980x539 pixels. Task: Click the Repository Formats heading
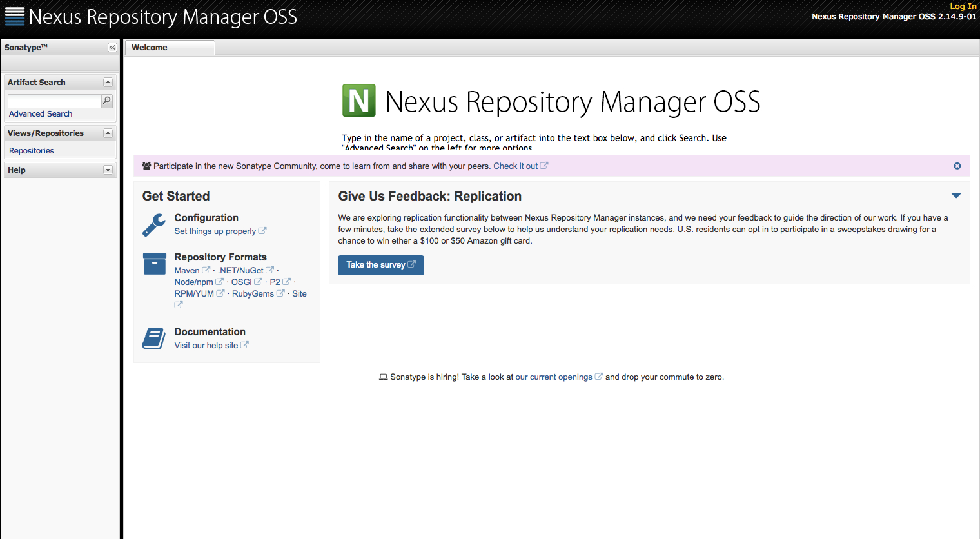point(220,257)
